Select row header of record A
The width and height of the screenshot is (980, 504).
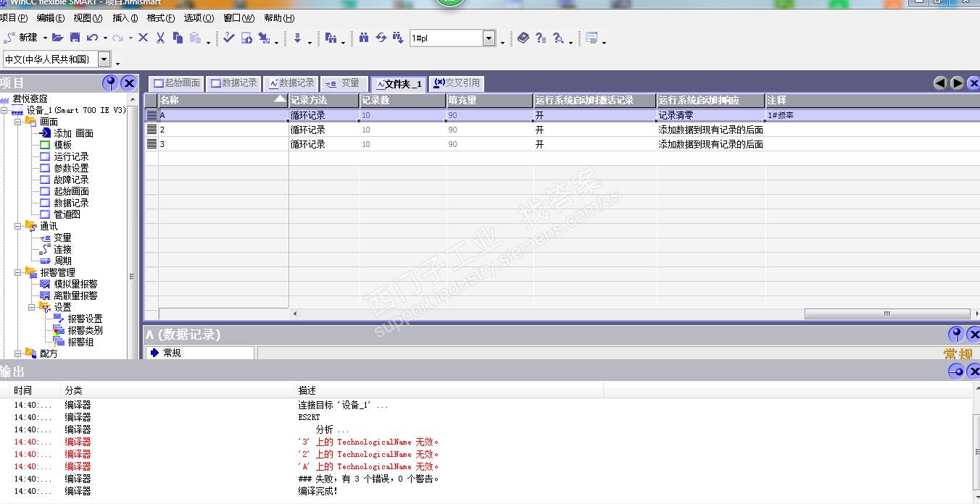point(151,115)
